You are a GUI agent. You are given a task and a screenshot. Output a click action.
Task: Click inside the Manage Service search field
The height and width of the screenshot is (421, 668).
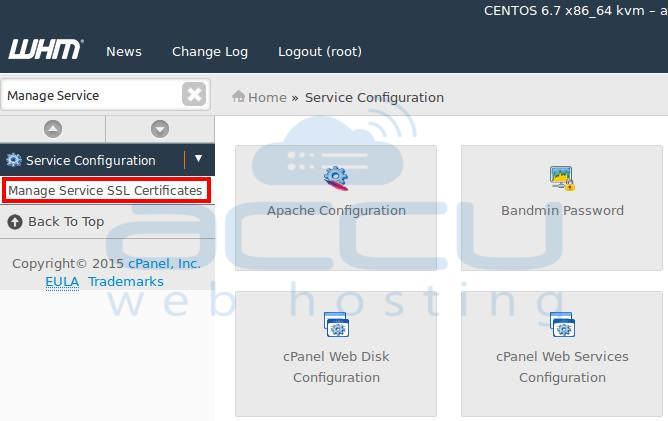tap(92, 95)
